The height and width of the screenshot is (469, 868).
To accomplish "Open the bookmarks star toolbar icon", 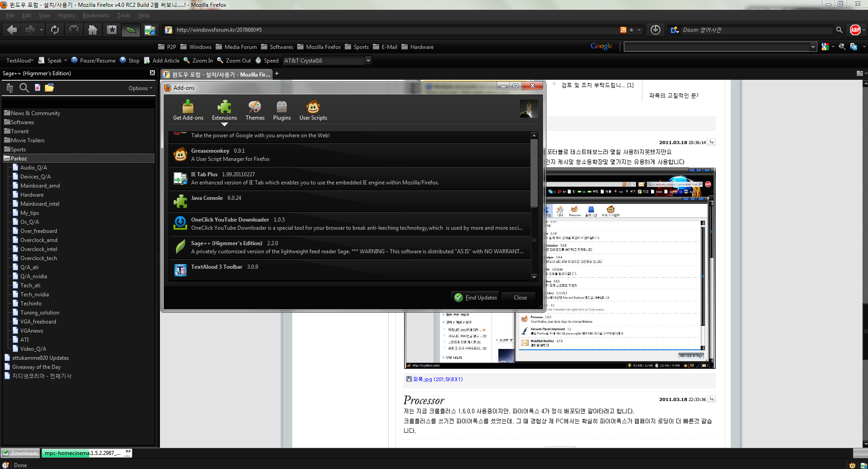I will tap(111, 30).
